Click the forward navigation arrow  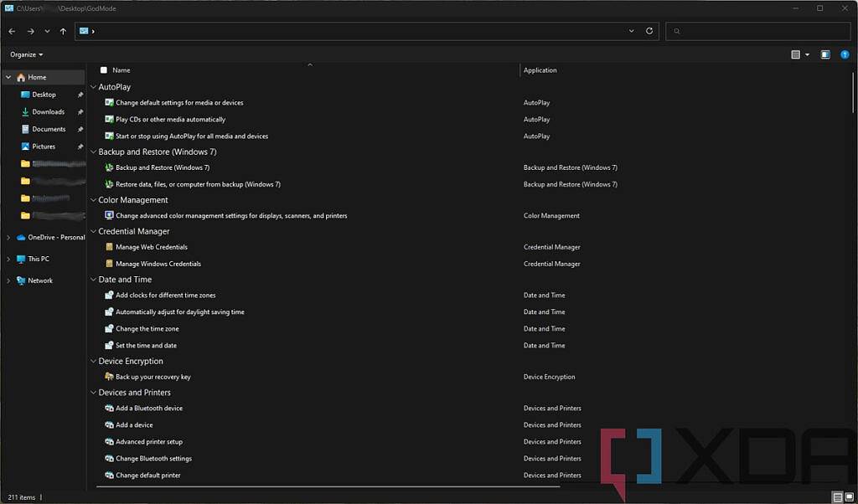(28, 31)
